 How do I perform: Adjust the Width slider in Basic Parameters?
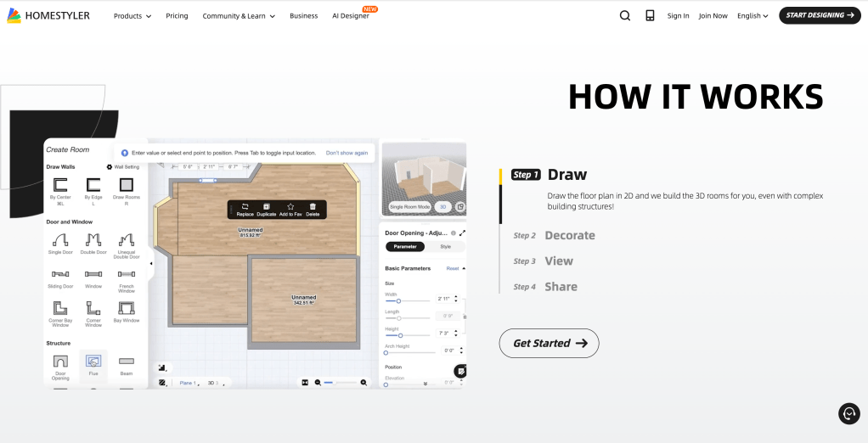(x=398, y=300)
